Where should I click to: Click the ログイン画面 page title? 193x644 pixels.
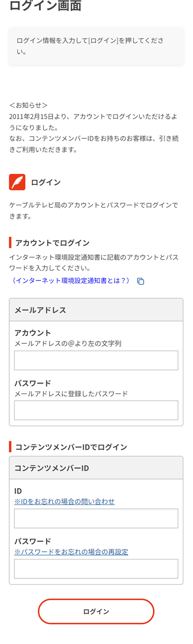coord(45,6)
